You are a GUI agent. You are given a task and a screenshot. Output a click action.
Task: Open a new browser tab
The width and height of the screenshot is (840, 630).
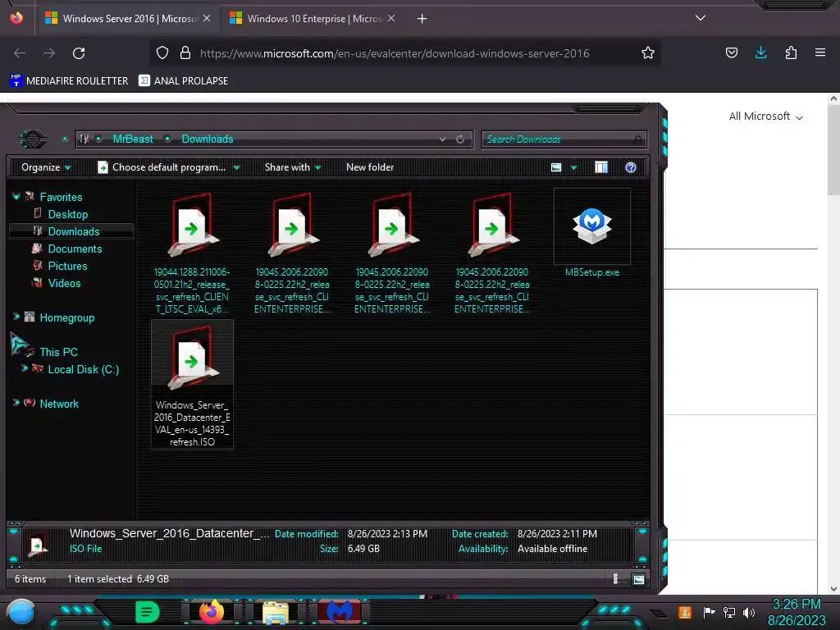pyautogui.click(x=422, y=19)
